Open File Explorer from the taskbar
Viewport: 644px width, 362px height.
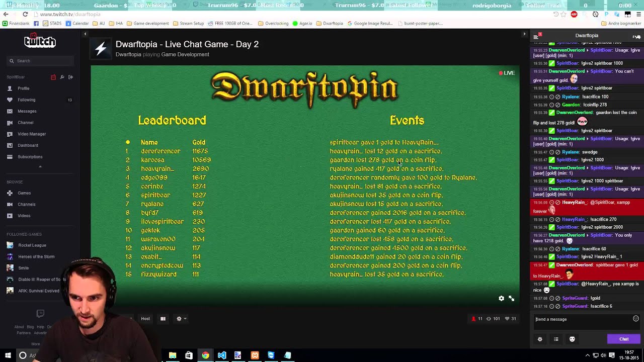tap(173, 355)
